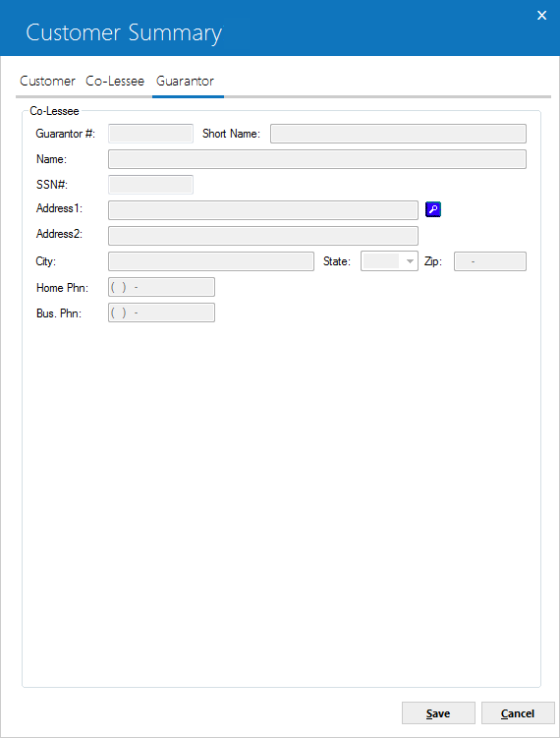This screenshot has height=738, width=560.
Task: Click the Address2 text field
Action: (263, 236)
